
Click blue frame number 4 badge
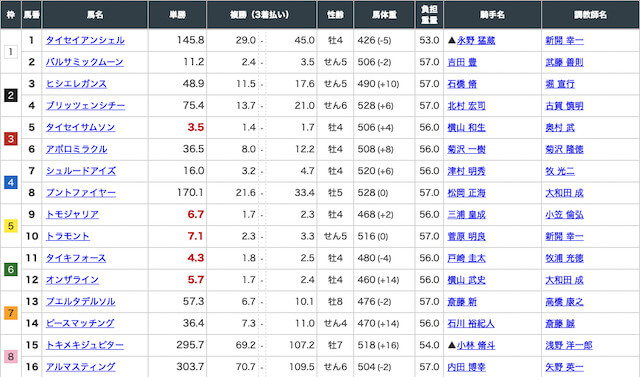11,182
